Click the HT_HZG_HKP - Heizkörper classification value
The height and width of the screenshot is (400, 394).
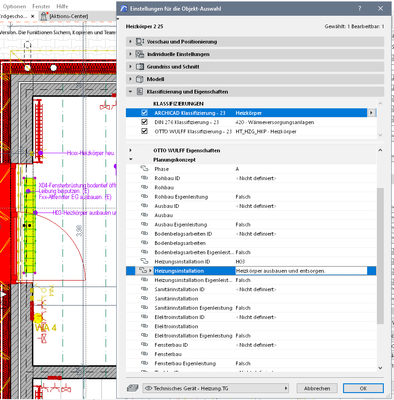[x=266, y=131]
